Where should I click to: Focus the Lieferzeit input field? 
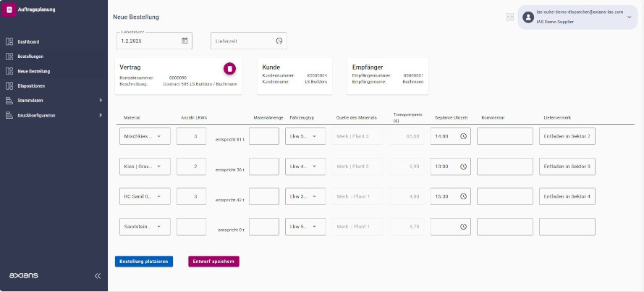248,41
